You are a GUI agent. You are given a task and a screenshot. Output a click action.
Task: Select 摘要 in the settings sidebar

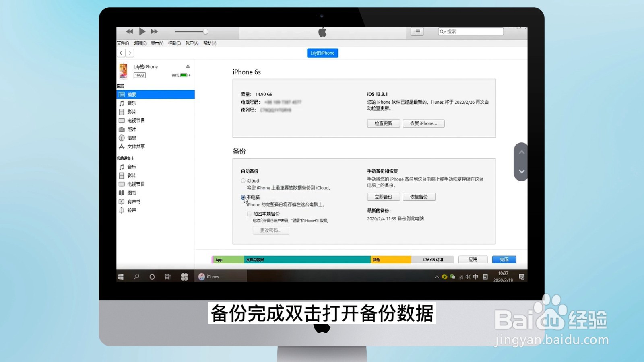(x=155, y=94)
